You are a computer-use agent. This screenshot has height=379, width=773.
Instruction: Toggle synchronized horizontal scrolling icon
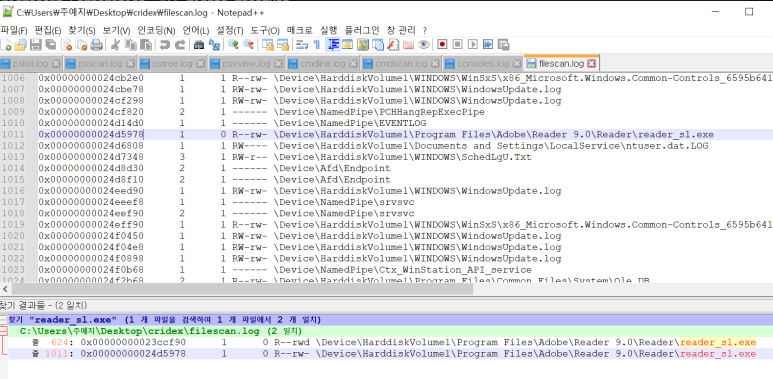(283, 45)
